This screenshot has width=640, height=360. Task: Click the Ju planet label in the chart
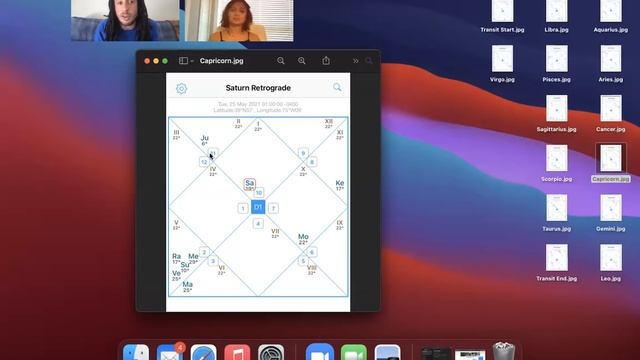pos(204,138)
